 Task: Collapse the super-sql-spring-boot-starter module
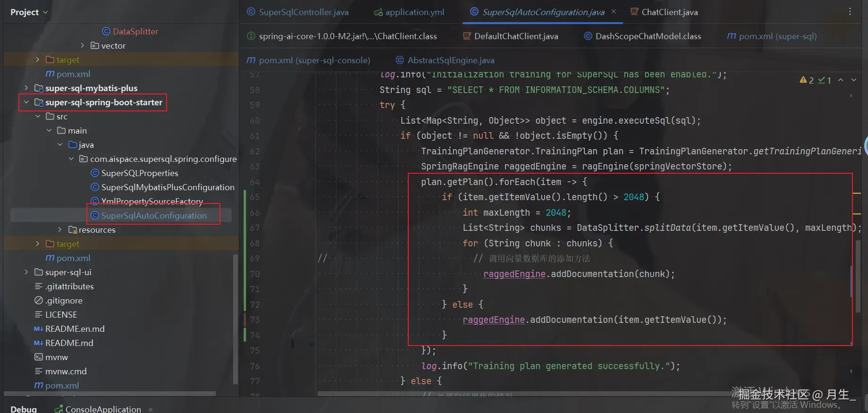[26, 102]
